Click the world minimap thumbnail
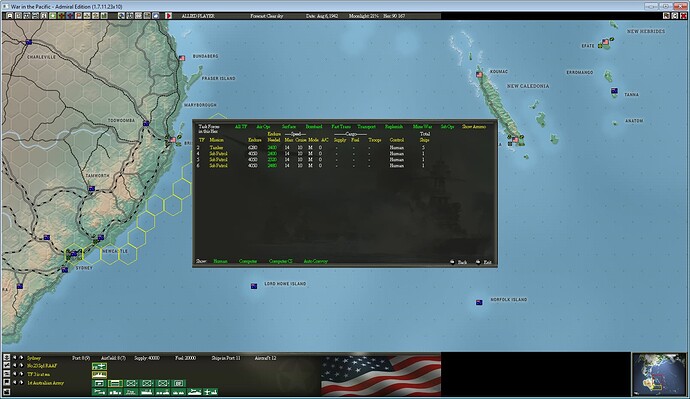Viewport: 690px width, 399px height. [x=659, y=374]
